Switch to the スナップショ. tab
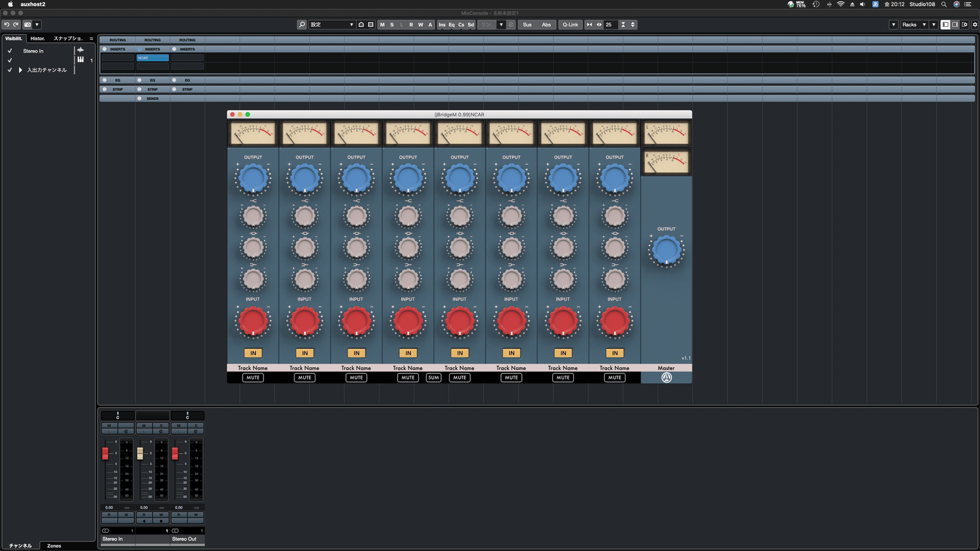 tap(68, 38)
